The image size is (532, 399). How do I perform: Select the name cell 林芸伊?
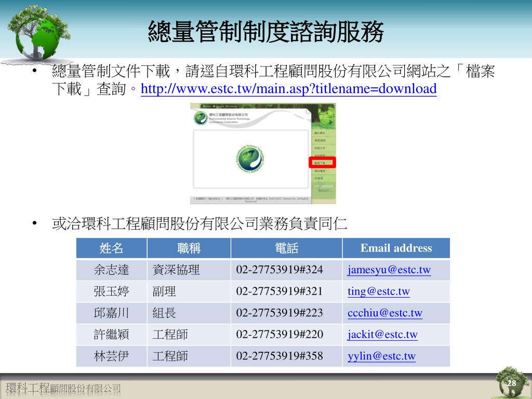111,356
